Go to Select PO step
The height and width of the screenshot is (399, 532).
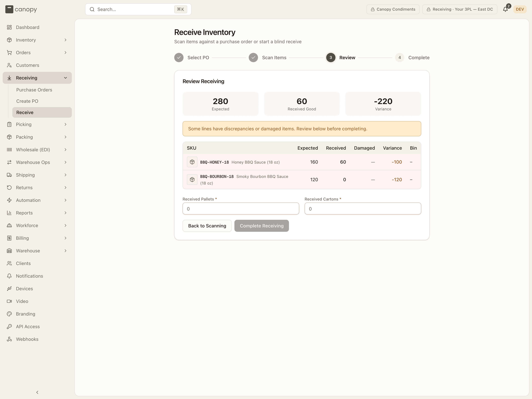point(192,58)
